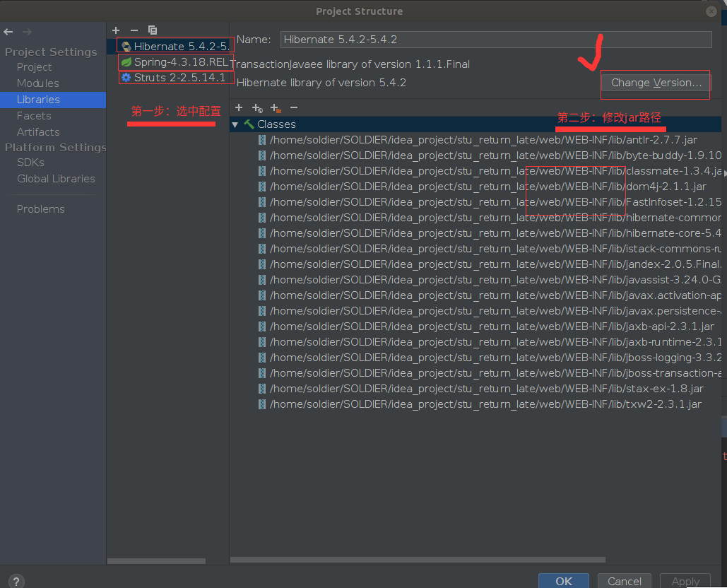Close the Project Structure dialog
This screenshot has height=588, width=727.
click(x=711, y=11)
